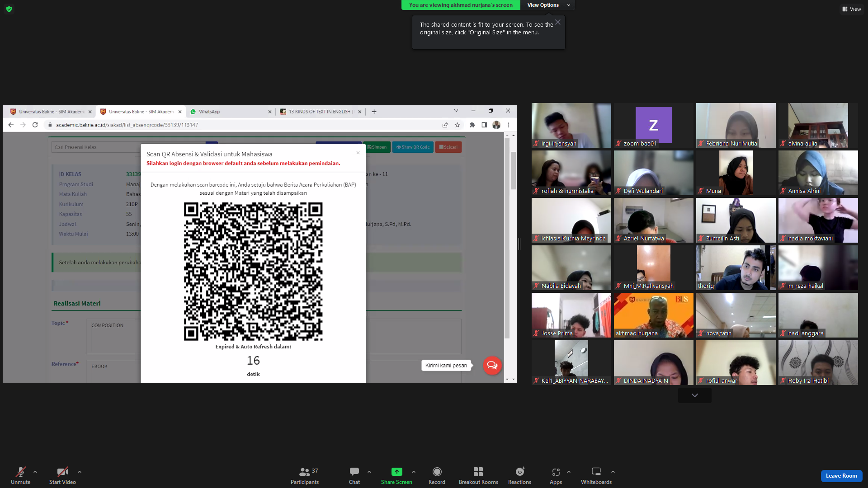868x488 pixels.
Task: Select thoriq's video thumbnail
Action: click(x=736, y=267)
